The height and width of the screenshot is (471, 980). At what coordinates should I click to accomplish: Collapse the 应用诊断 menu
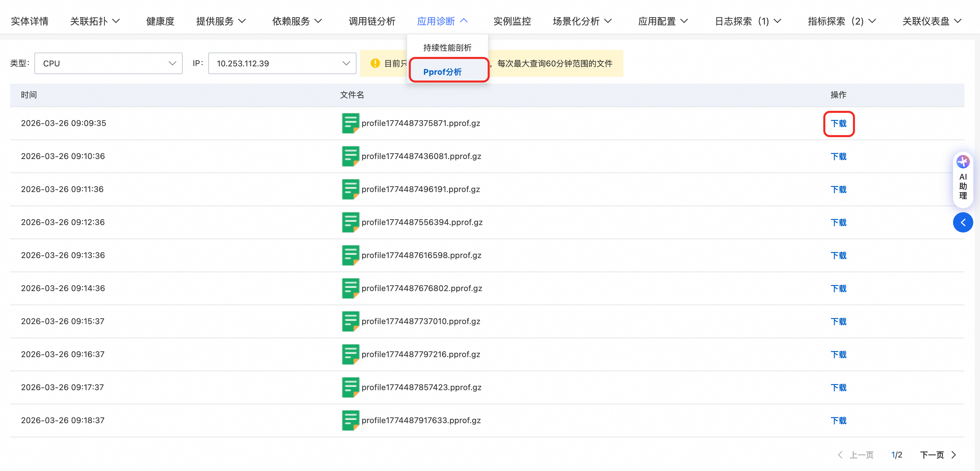[442, 21]
